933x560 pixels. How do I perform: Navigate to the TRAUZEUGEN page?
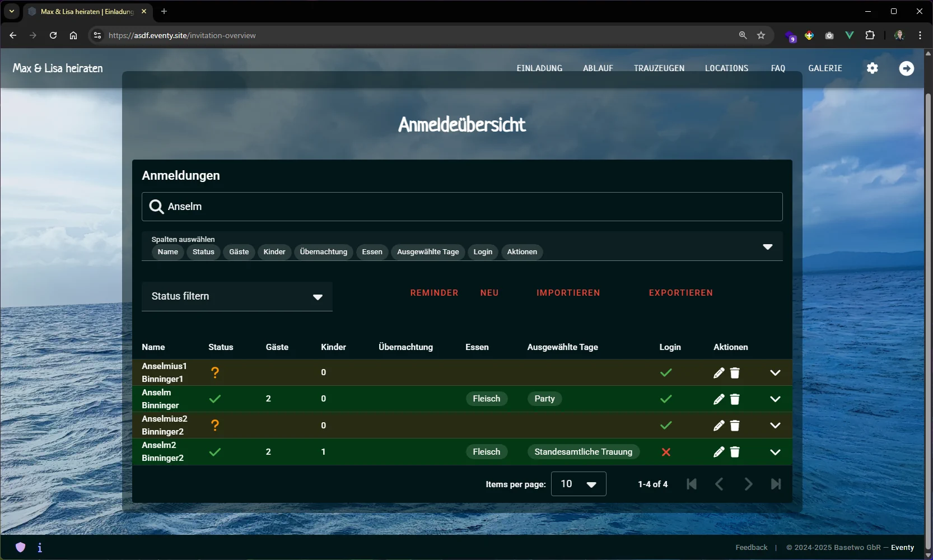(x=659, y=68)
